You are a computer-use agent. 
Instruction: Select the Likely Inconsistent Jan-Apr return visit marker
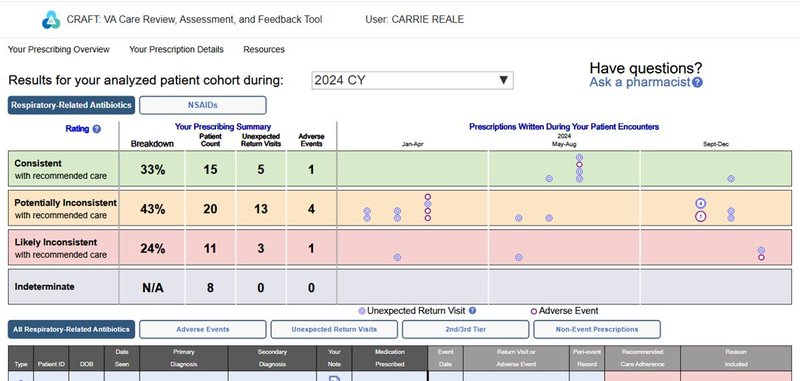(x=397, y=258)
